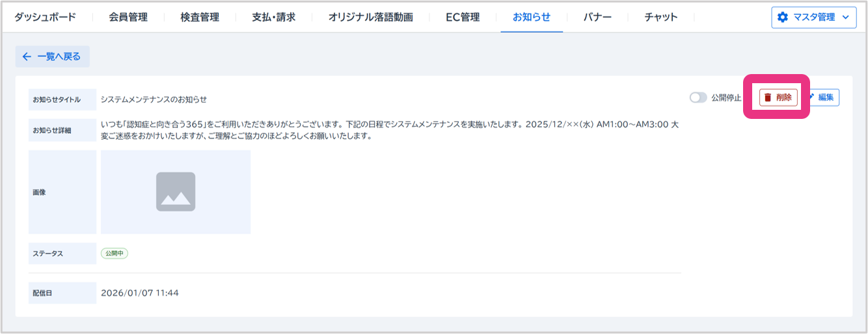Click the 公開中 status badge
The width and height of the screenshot is (868, 334).
(115, 253)
